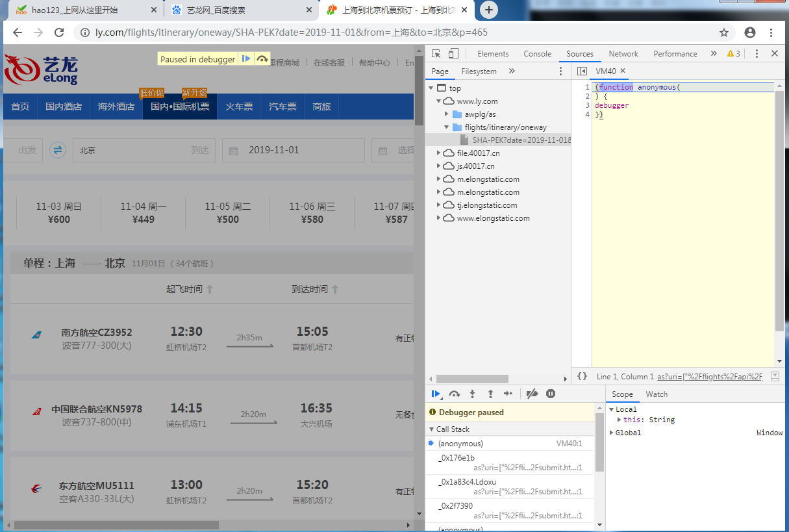789x532 pixels.
Task: Open DevTools customize three-dot menu
Action: pos(757,54)
